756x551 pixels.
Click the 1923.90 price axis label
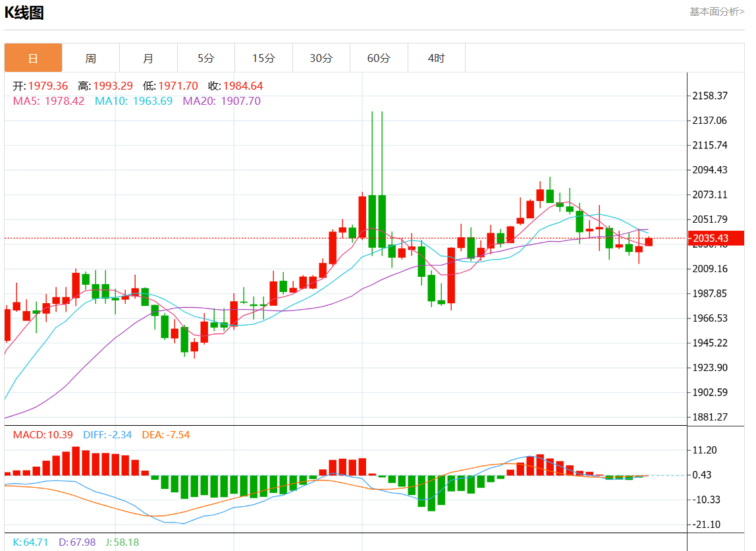710,368
